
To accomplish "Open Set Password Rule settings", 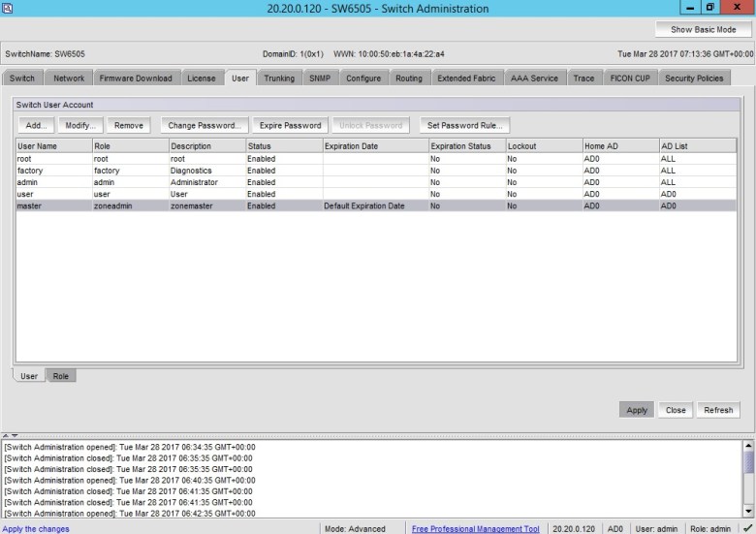I will point(464,125).
